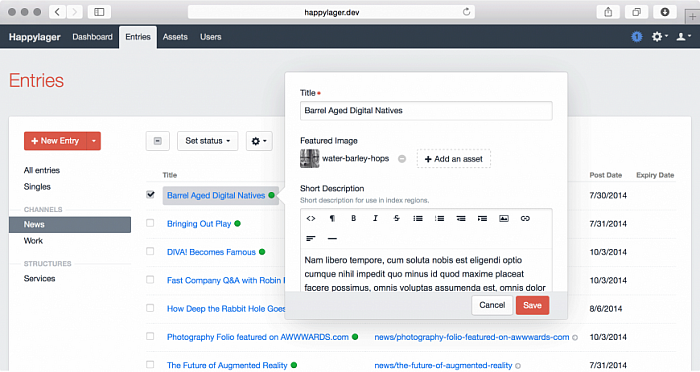Insert link icon in editor toolbar

(x=525, y=218)
